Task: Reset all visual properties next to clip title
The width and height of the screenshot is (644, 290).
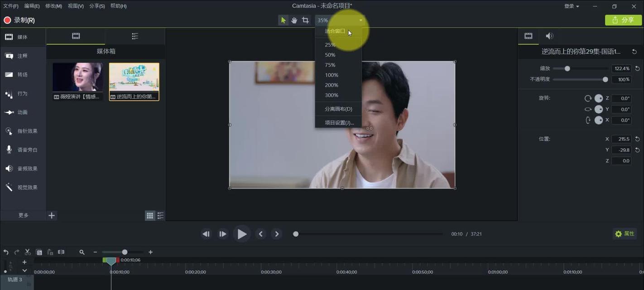Action: pos(634,52)
